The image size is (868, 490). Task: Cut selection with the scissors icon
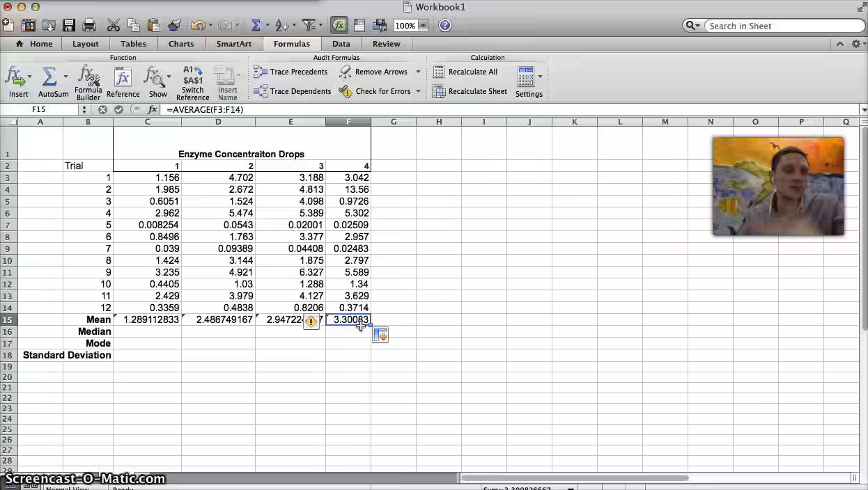pos(114,26)
